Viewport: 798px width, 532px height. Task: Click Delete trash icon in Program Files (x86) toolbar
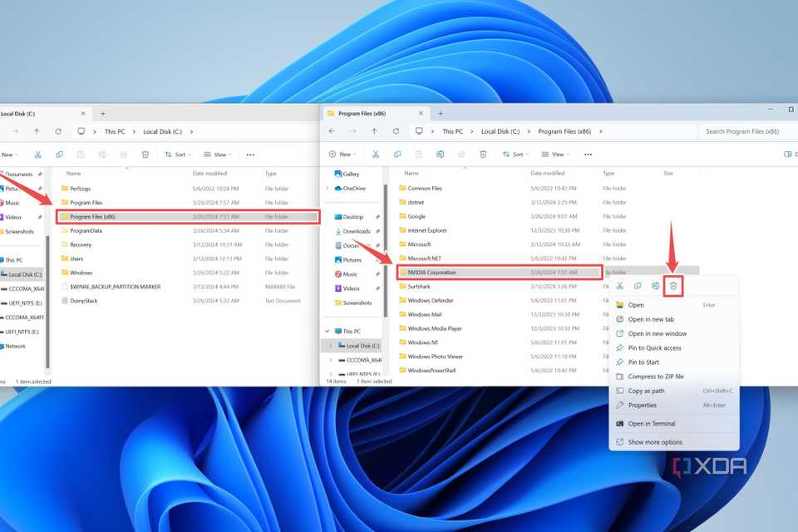(x=483, y=155)
